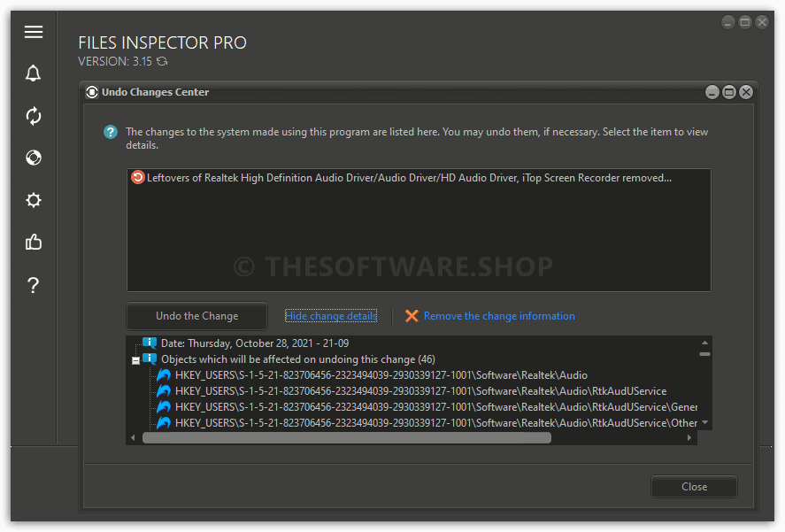The height and width of the screenshot is (532, 785).
Task: Click the VERSION: 3.15 text
Action: (115, 61)
